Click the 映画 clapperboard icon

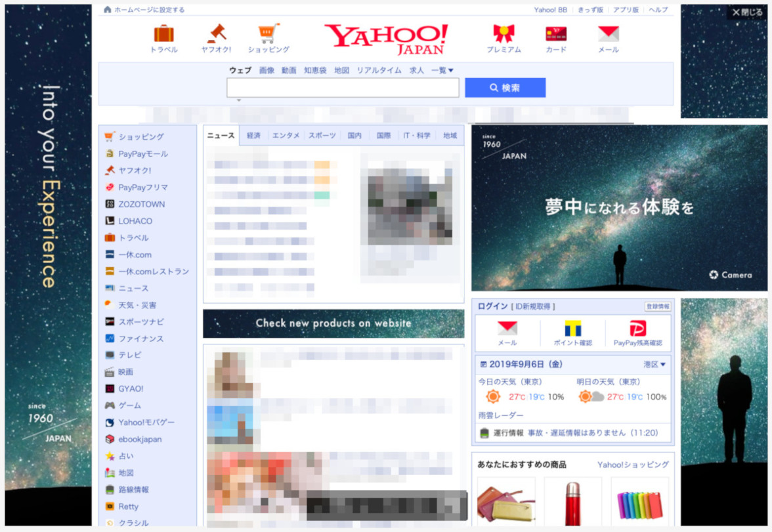pyautogui.click(x=110, y=371)
